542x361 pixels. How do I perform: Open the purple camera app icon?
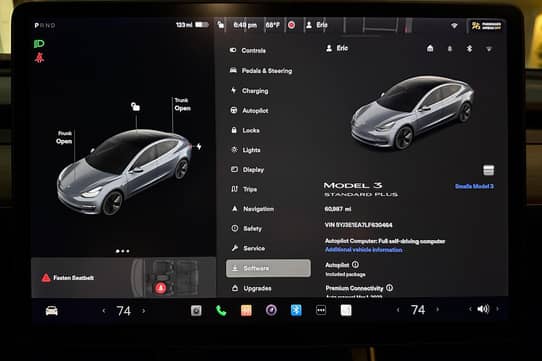point(271,310)
